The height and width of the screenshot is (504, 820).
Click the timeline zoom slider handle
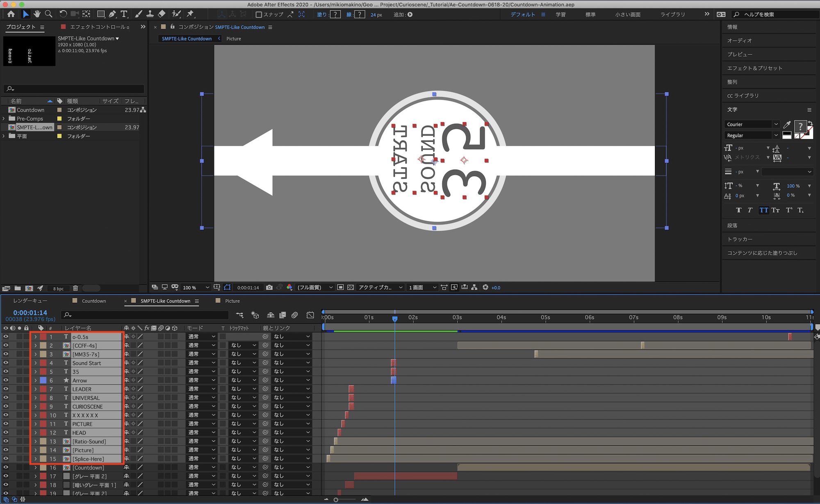pos(336,499)
